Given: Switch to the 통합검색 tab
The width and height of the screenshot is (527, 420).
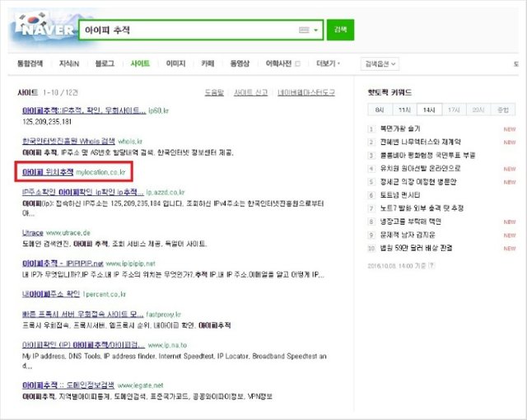Looking at the screenshot, I should pos(30,63).
